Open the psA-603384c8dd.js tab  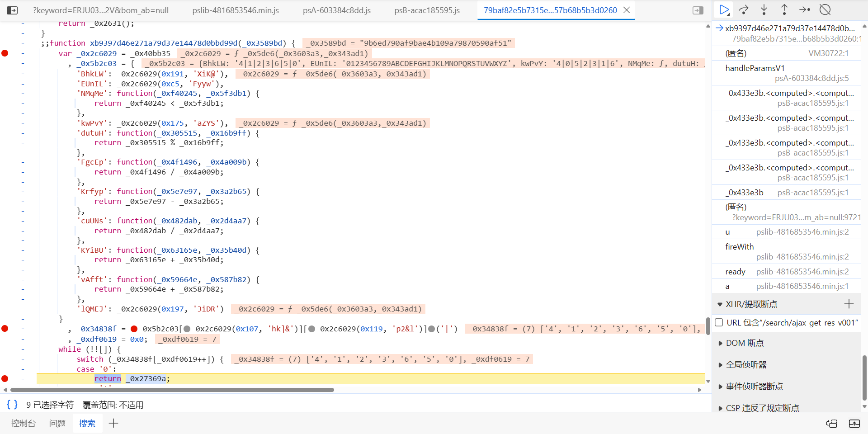337,10
